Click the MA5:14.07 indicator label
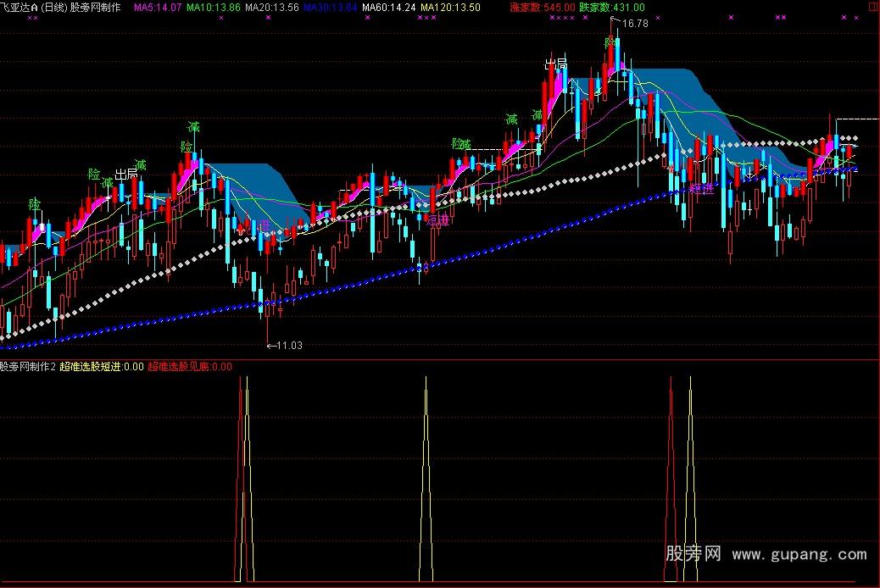880x588 pixels. coord(157,7)
